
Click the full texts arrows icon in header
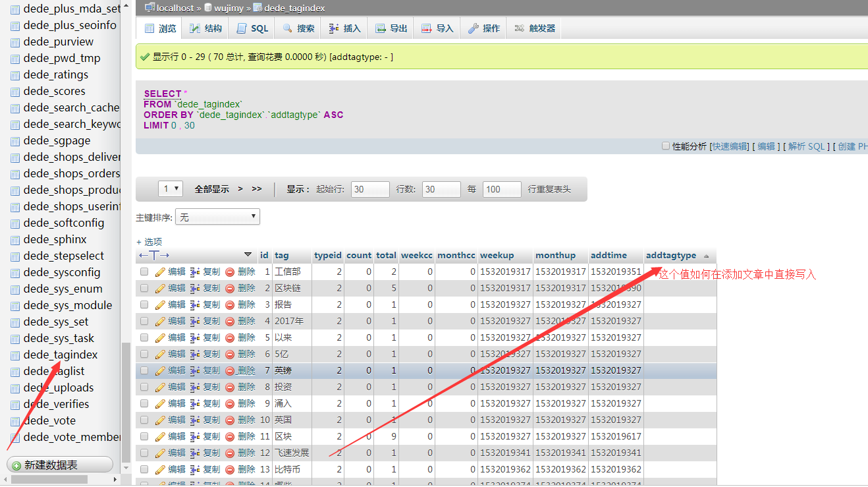pos(154,255)
